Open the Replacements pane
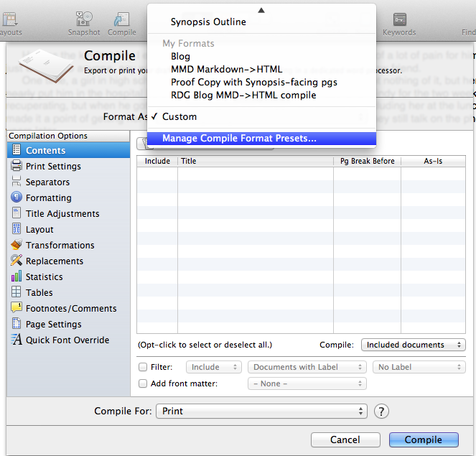Viewport: 476px width, 456px height. [69, 261]
